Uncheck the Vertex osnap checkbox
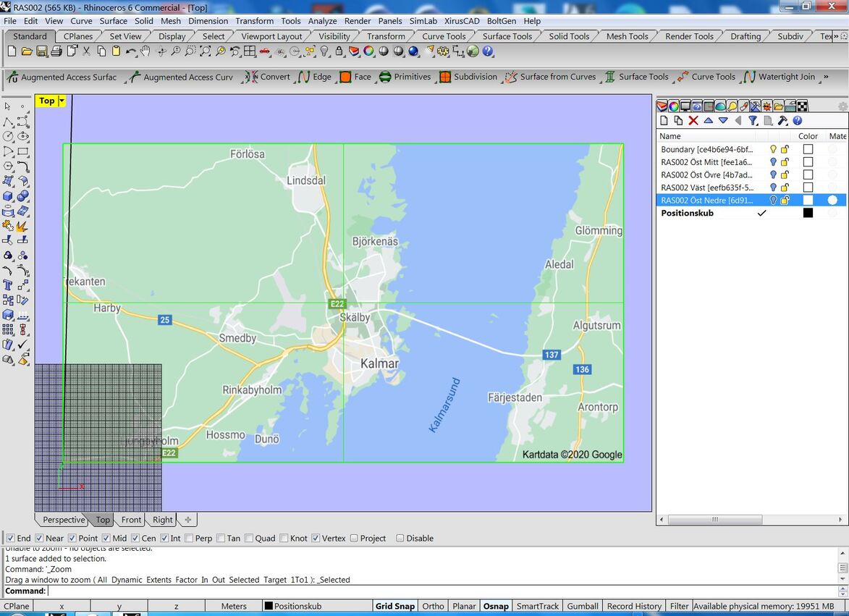 tap(316, 538)
